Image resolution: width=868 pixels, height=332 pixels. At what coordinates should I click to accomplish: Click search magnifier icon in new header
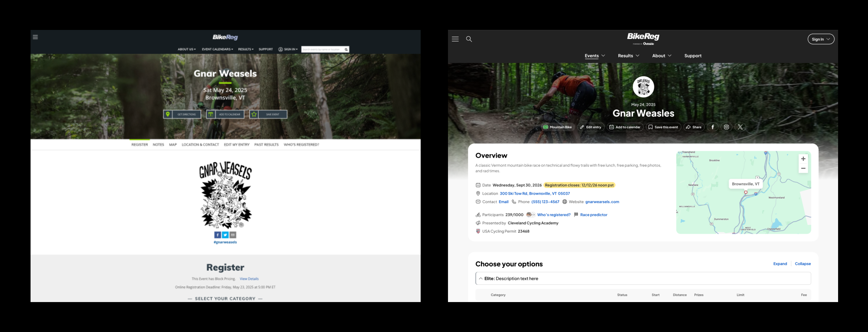[469, 39]
